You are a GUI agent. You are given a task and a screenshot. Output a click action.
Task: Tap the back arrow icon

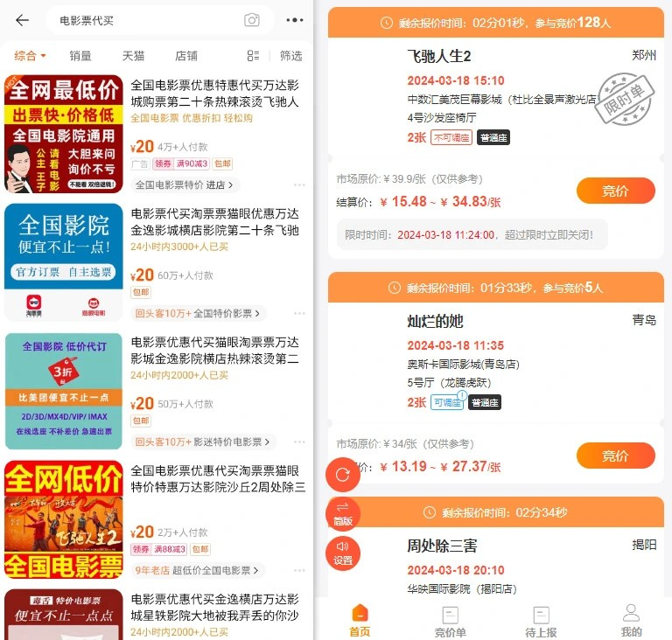coord(22,20)
